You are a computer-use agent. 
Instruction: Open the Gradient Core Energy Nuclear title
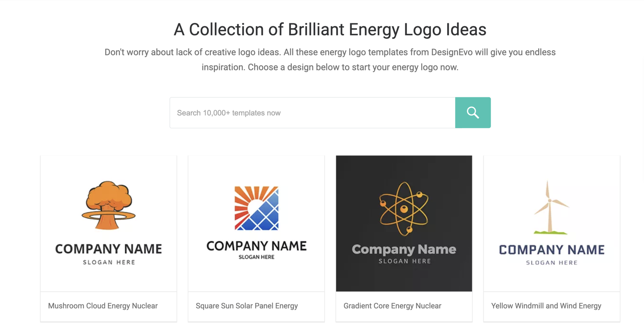[x=392, y=306]
